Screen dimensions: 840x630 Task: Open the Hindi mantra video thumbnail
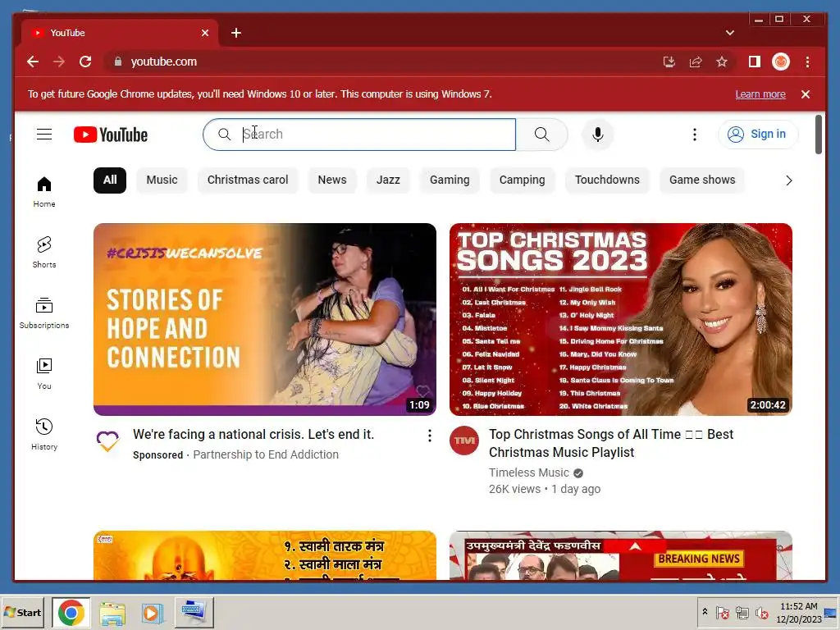point(265,555)
